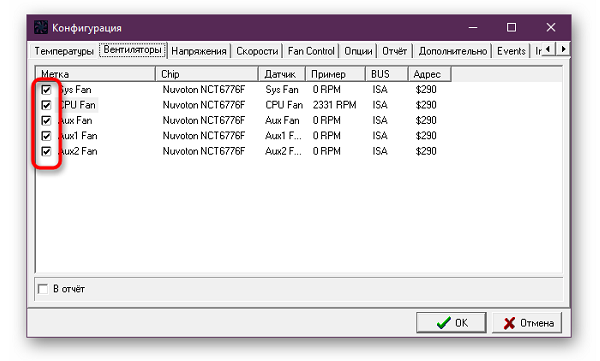Switch to the Температуры tab
Image resolution: width=600 pixels, height=361 pixels.
64,51
